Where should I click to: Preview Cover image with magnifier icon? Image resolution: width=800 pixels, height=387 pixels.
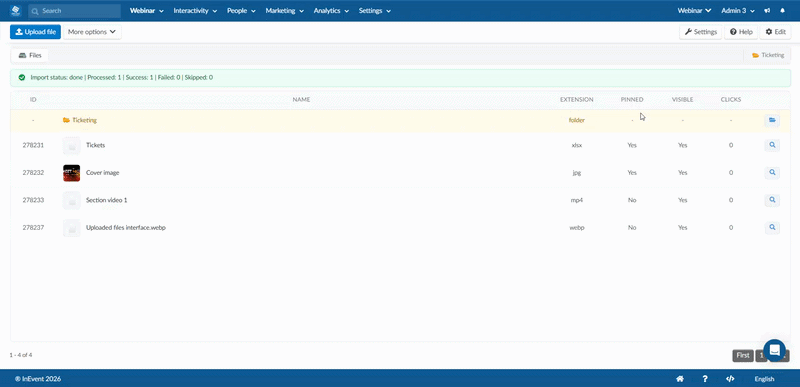coord(772,173)
